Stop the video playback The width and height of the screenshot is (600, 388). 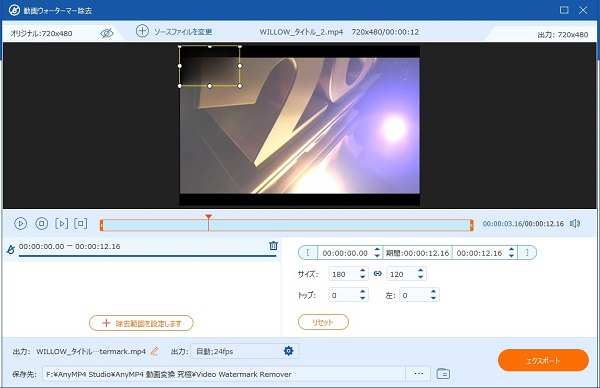[x=41, y=223]
